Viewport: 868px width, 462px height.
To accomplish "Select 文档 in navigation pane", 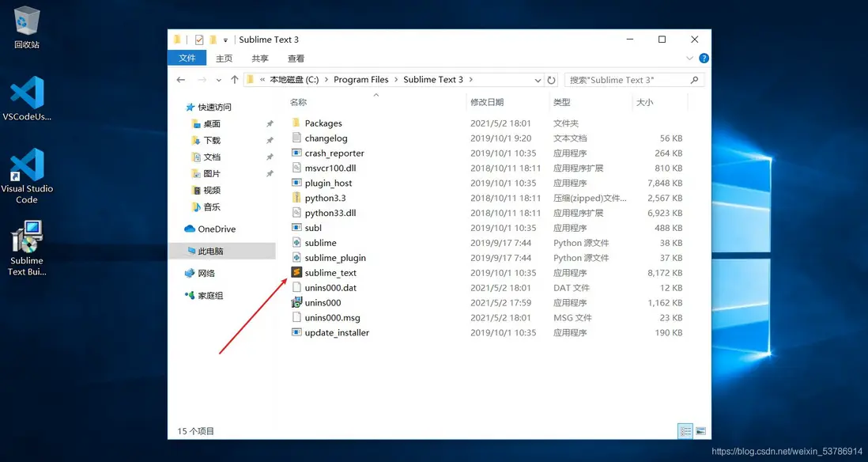I will [x=212, y=157].
